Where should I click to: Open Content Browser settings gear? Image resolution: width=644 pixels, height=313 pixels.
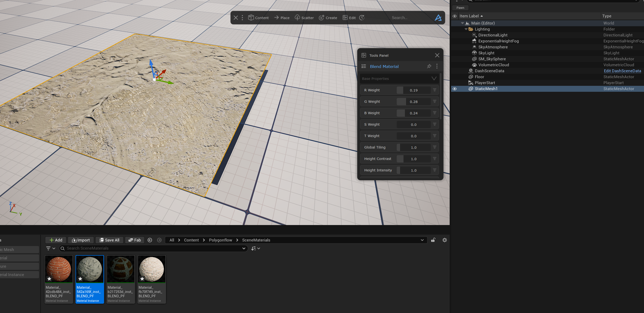point(444,240)
